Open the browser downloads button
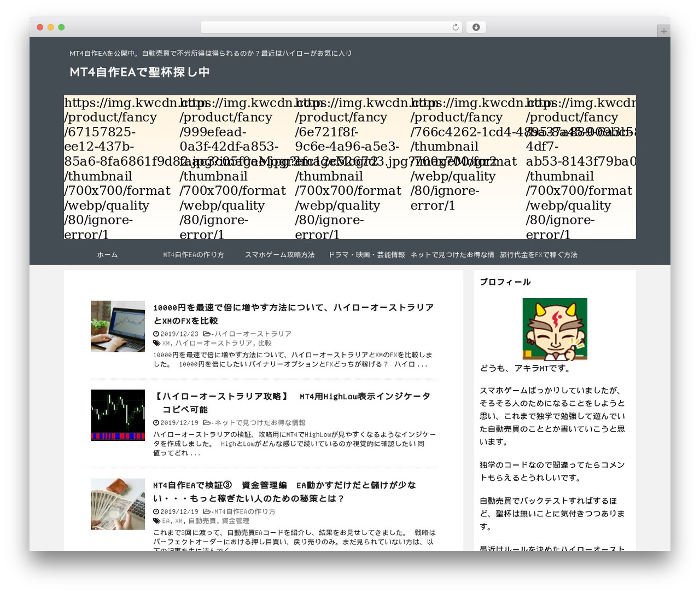Screen dimensions: 700x593 click(x=476, y=27)
